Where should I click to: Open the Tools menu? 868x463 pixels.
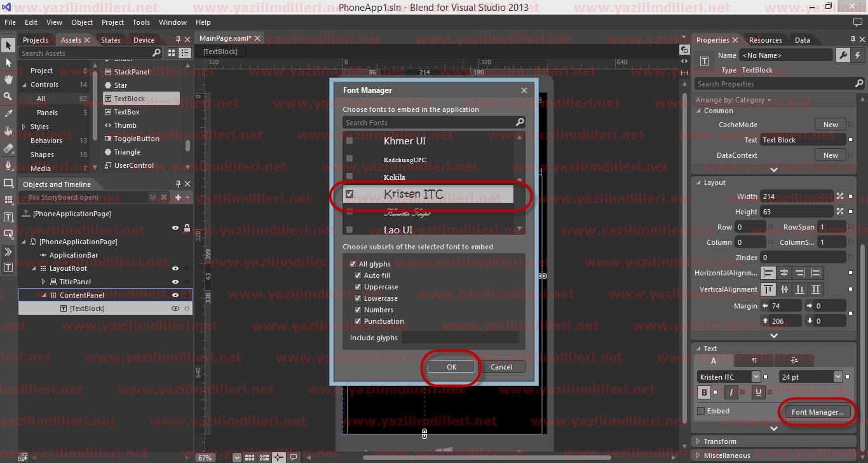[x=141, y=22]
